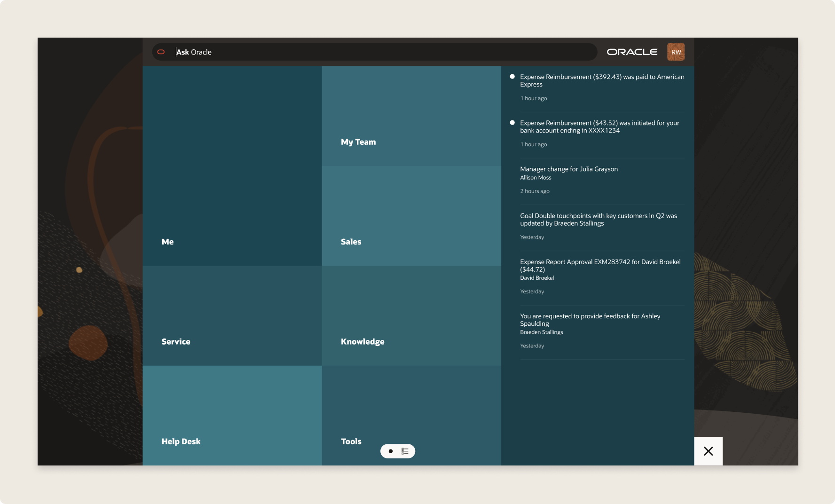
Task: Select the Sales tile
Action: (411, 216)
